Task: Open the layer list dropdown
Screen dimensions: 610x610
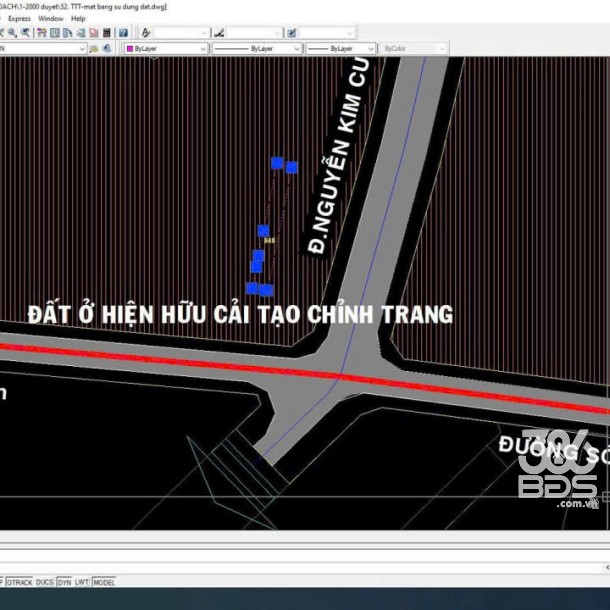Action: coord(82,49)
